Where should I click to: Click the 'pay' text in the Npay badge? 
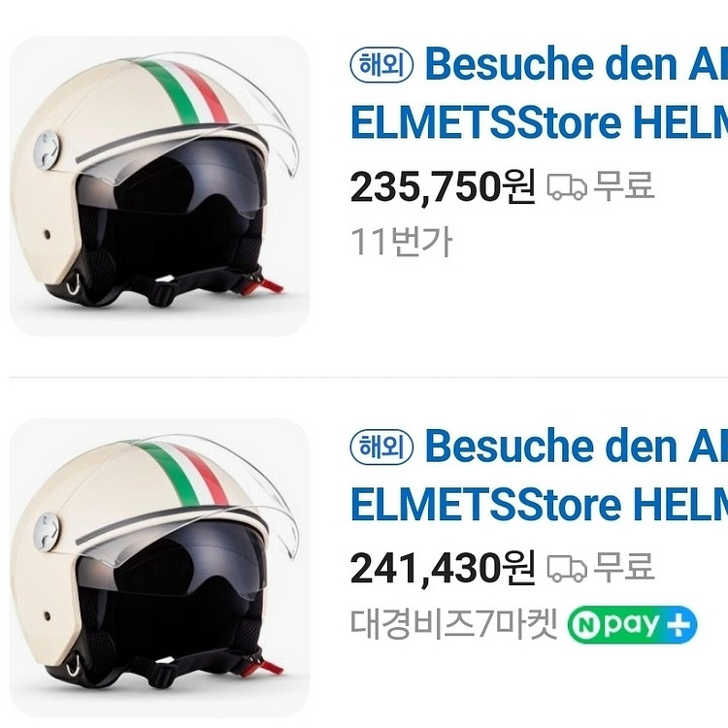coord(634,624)
